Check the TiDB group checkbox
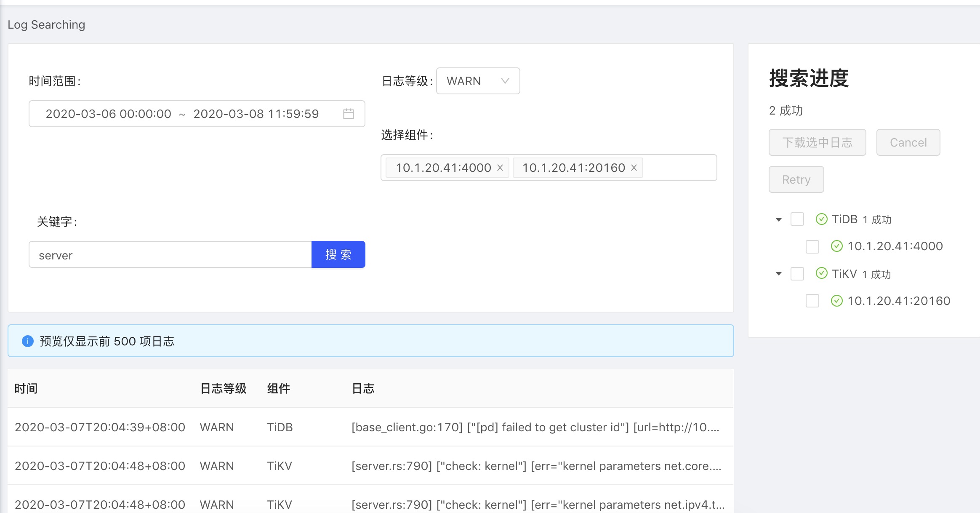This screenshot has width=980, height=513. (797, 219)
